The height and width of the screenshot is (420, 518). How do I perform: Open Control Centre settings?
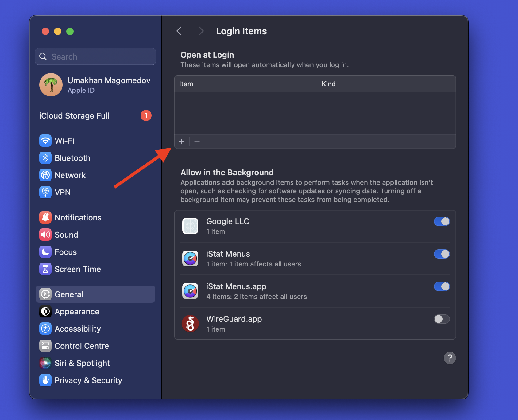(x=82, y=346)
